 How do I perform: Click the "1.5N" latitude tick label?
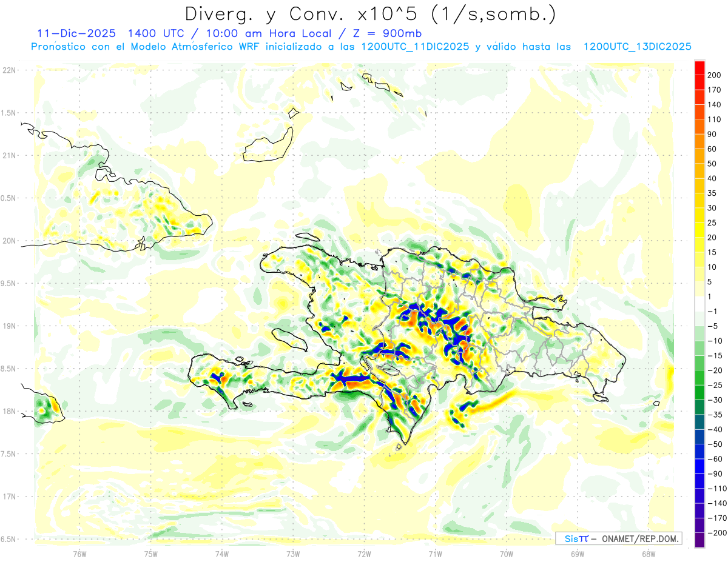point(8,113)
